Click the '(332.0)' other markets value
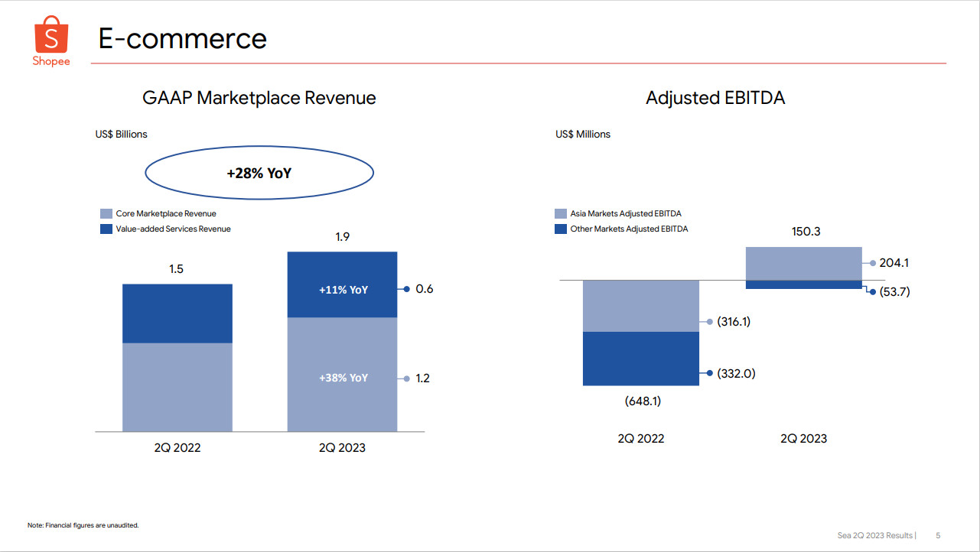980x552 pixels. (735, 373)
